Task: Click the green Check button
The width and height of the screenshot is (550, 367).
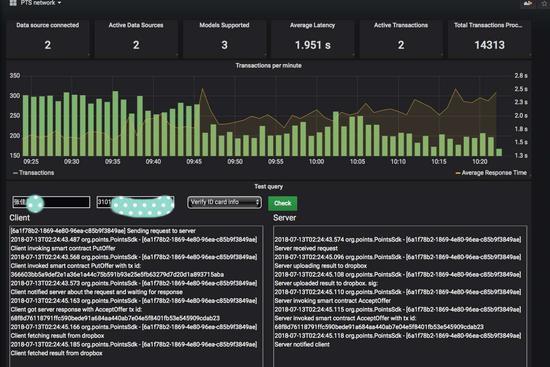Action: (x=282, y=203)
